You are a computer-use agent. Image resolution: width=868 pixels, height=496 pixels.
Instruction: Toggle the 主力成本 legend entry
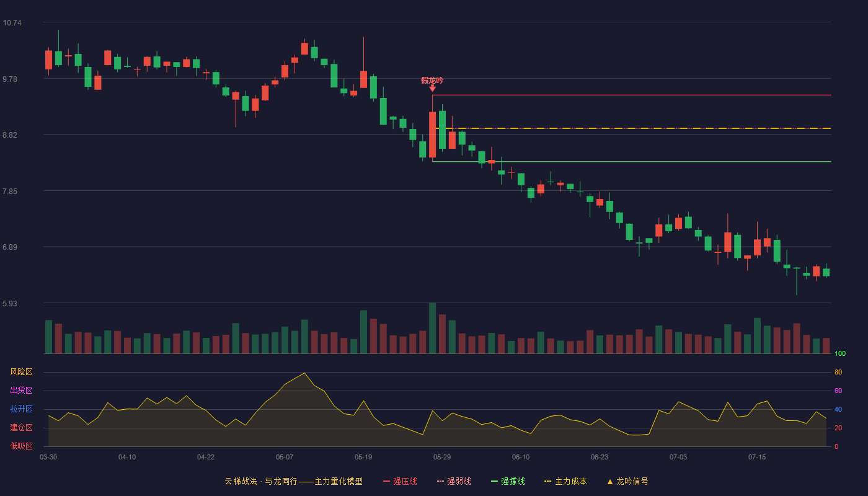[565, 481]
